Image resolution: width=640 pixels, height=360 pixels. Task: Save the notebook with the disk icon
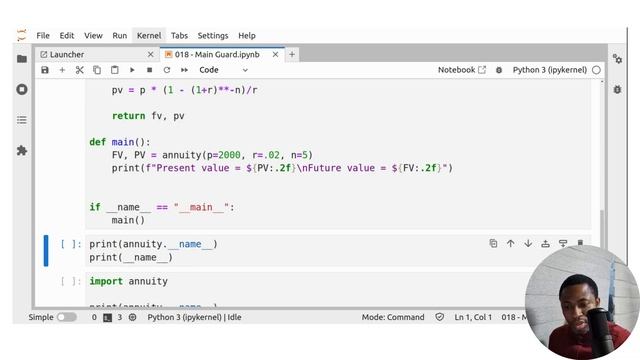click(x=45, y=70)
